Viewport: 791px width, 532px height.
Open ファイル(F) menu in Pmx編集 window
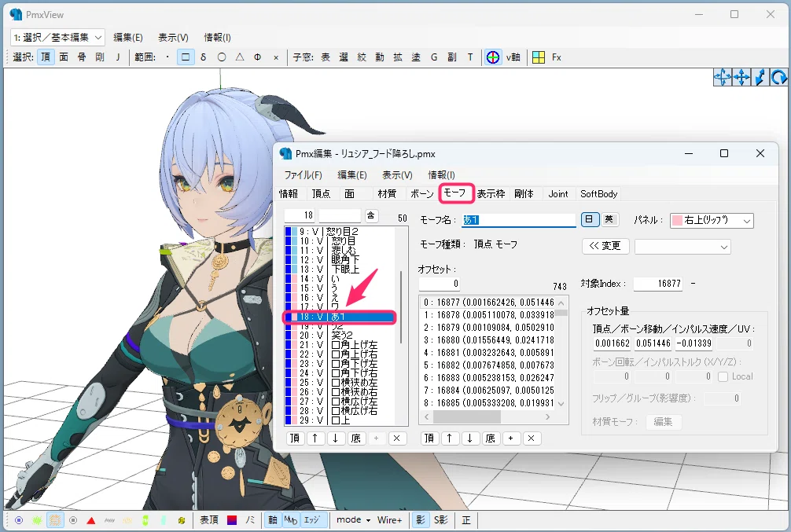pos(303,175)
